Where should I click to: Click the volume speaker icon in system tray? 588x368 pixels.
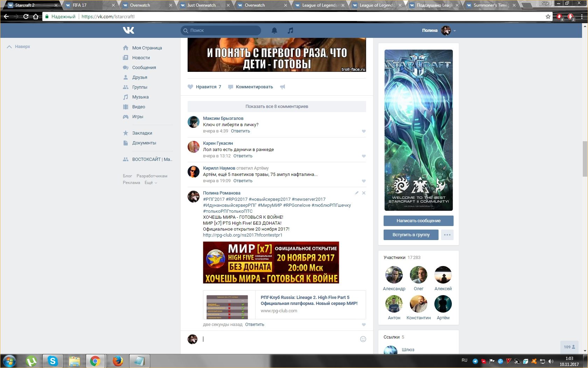(551, 361)
